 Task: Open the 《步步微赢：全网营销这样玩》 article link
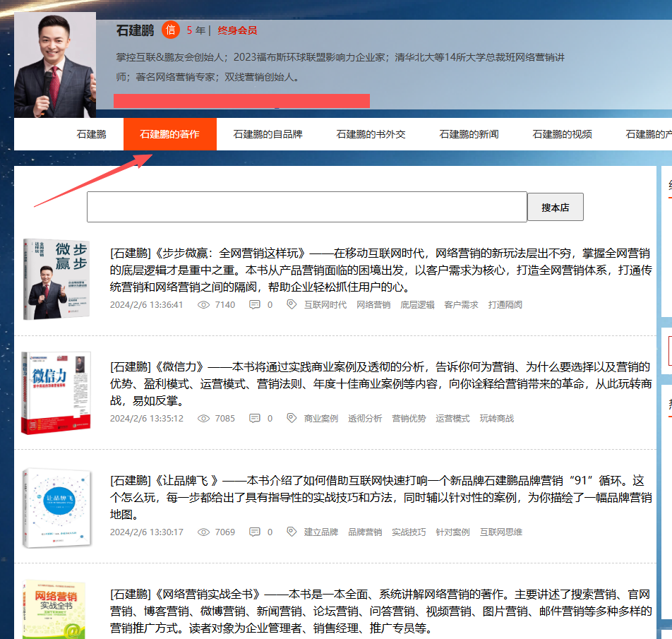[381, 270]
